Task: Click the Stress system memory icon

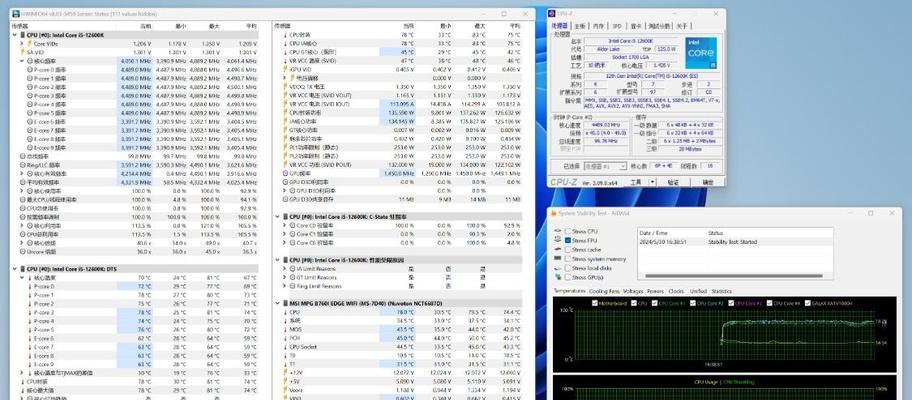Action: click(x=558, y=259)
